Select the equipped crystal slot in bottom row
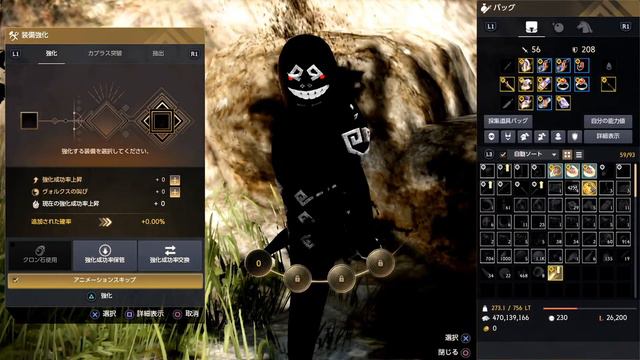This screenshot has height=360, width=640. pyautogui.click(x=563, y=103)
